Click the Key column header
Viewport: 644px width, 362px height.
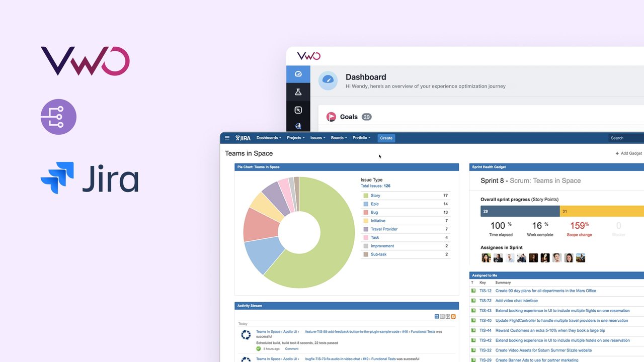coord(482,283)
